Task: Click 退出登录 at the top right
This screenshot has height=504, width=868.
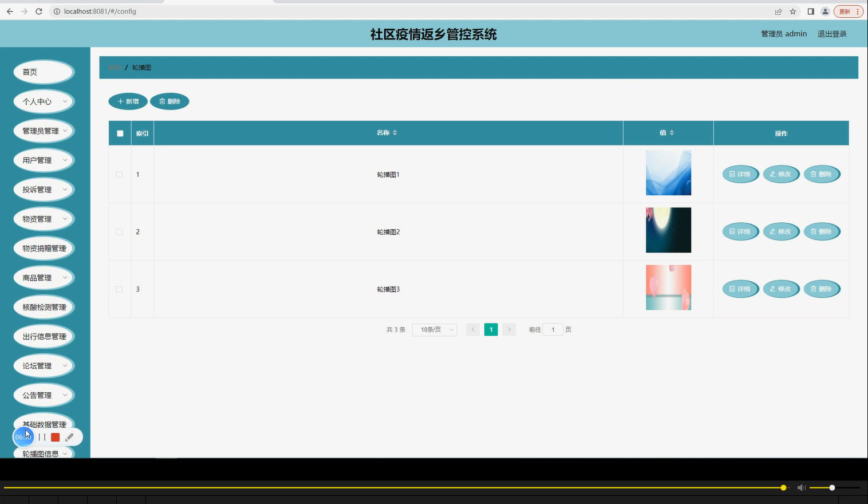Action: pos(831,33)
